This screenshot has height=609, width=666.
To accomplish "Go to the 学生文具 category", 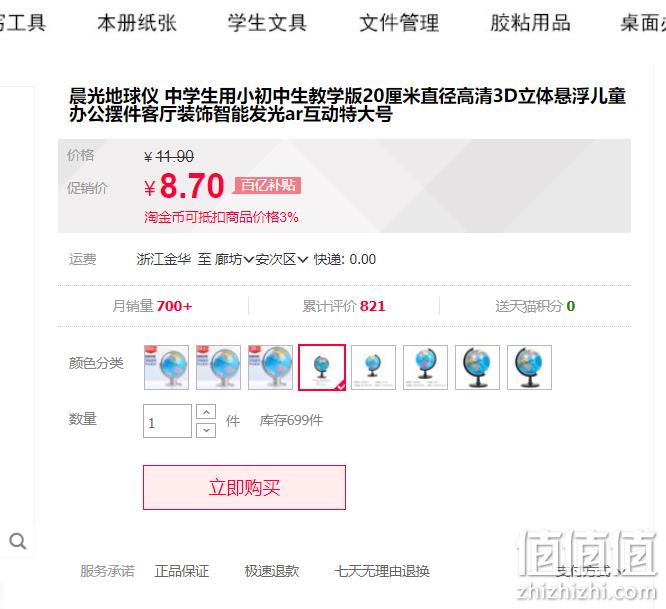I will coord(268,23).
